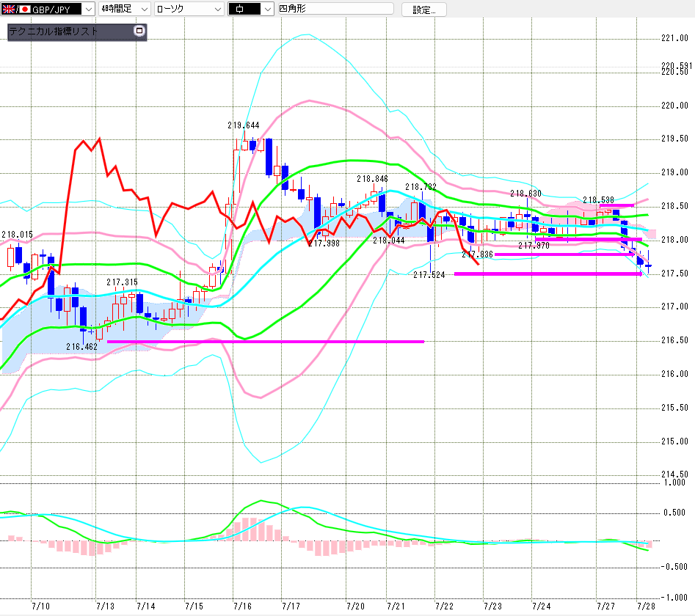
Task: Click the 218.846 price label
Action: click(372, 179)
